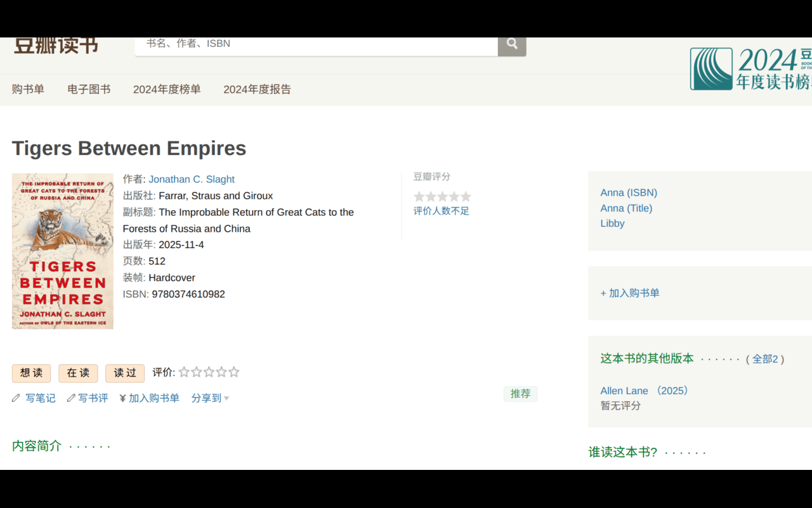Click the pencil icon for 写笔记
This screenshot has height=508, width=812.
16,398
